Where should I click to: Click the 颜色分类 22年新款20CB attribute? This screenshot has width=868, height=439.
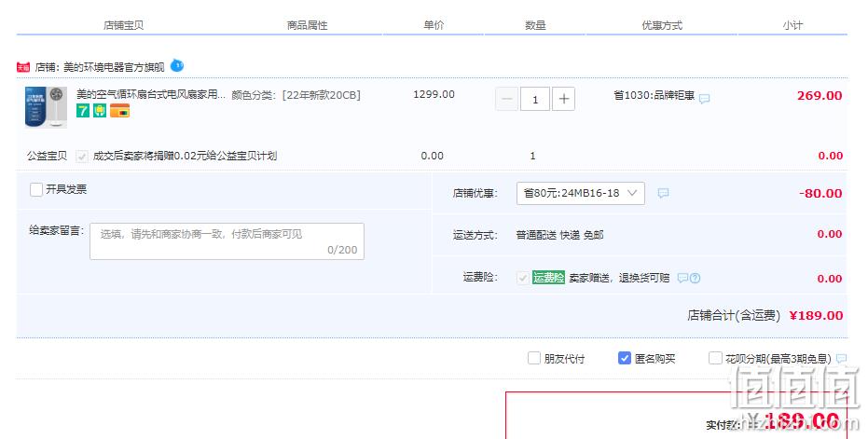click(296, 95)
